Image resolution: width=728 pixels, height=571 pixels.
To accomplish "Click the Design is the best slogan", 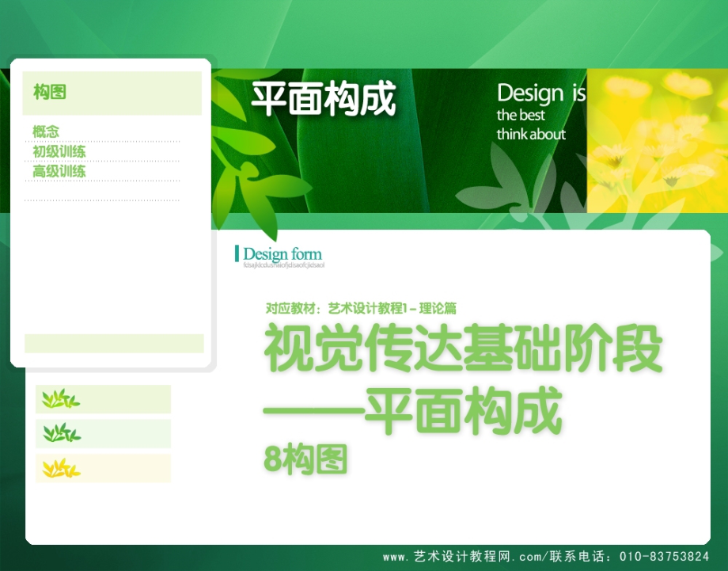I will tap(540, 112).
